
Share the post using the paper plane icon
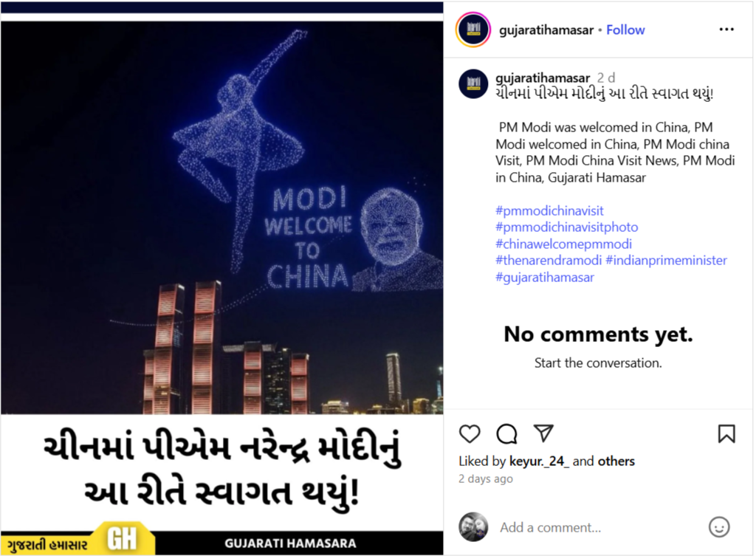coord(543,433)
